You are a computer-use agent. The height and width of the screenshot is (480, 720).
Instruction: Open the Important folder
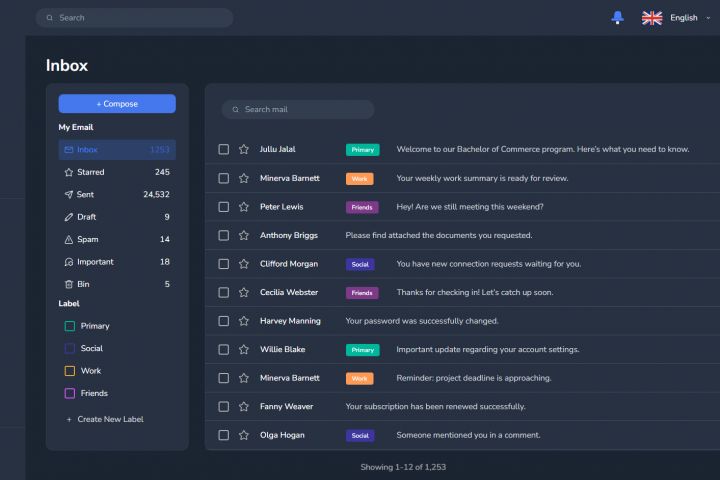[x=117, y=262]
